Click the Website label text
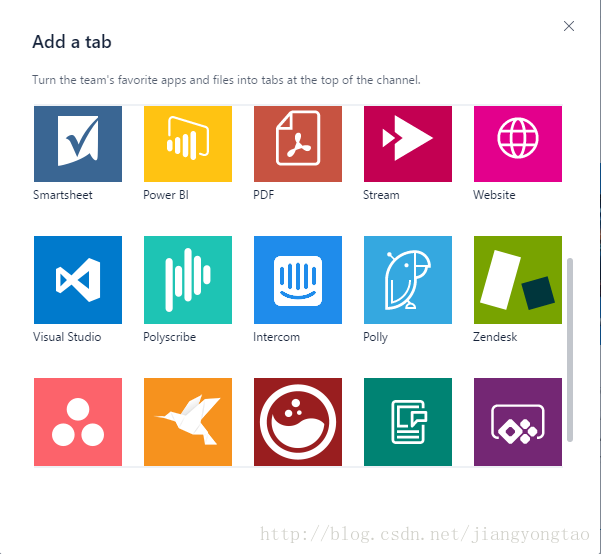Image resolution: width=601 pixels, height=554 pixels. (494, 195)
